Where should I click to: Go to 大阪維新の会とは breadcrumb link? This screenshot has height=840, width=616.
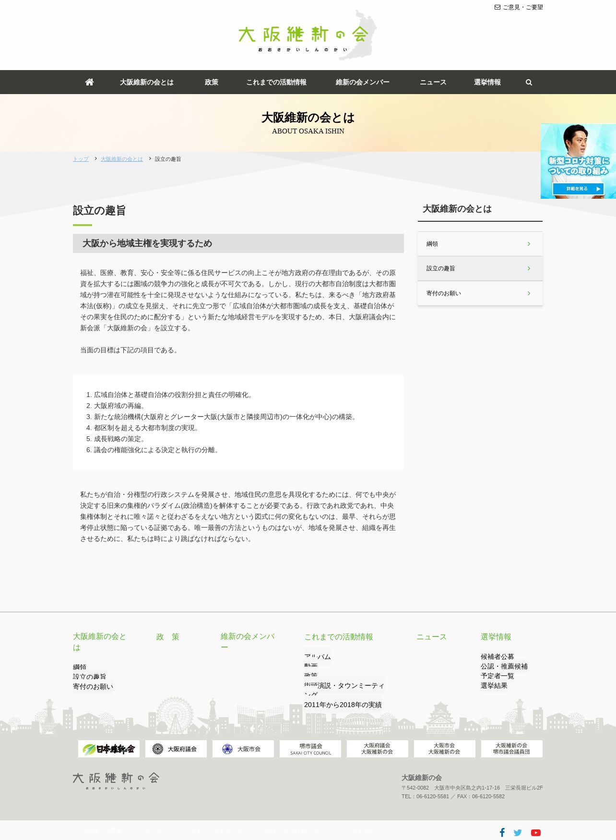[122, 159]
